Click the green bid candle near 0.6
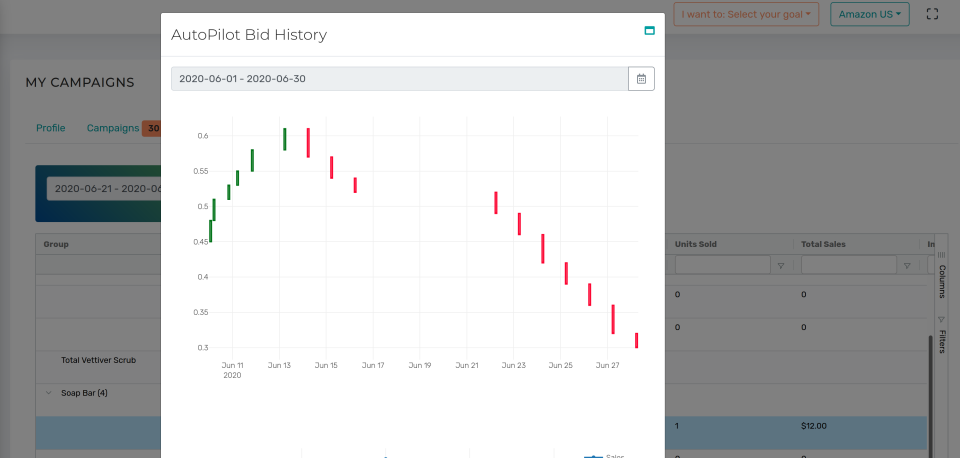The image size is (960, 458). tap(284, 139)
